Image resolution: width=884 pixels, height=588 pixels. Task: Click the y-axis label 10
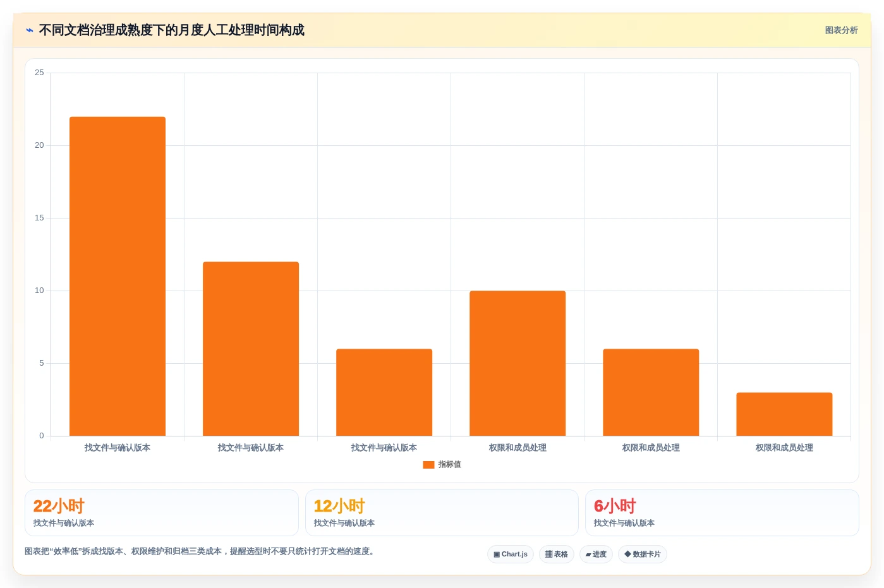39,291
